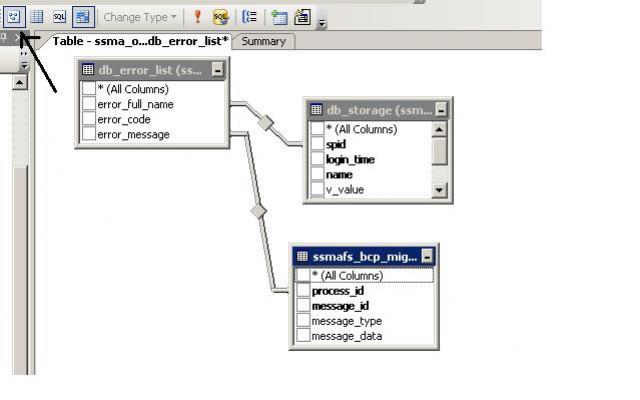Check the error_full_name column box

(x=89, y=104)
